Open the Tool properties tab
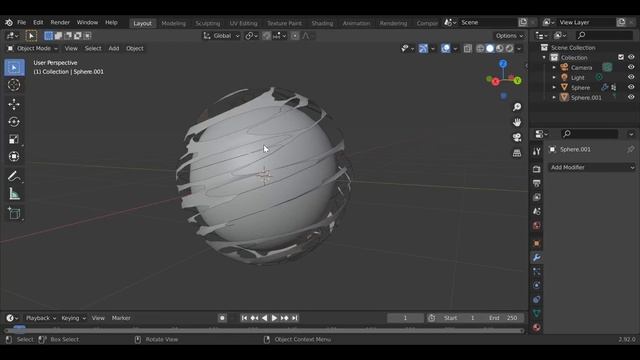The width and height of the screenshot is (640, 360). point(537,151)
